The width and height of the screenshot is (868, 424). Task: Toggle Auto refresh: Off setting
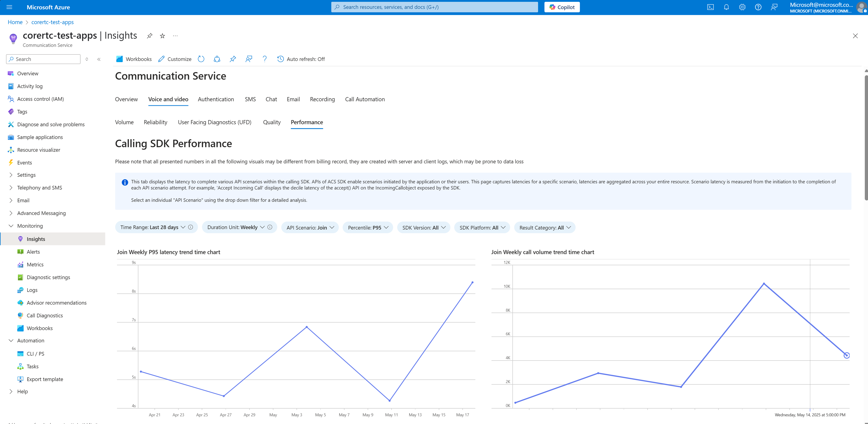click(301, 59)
